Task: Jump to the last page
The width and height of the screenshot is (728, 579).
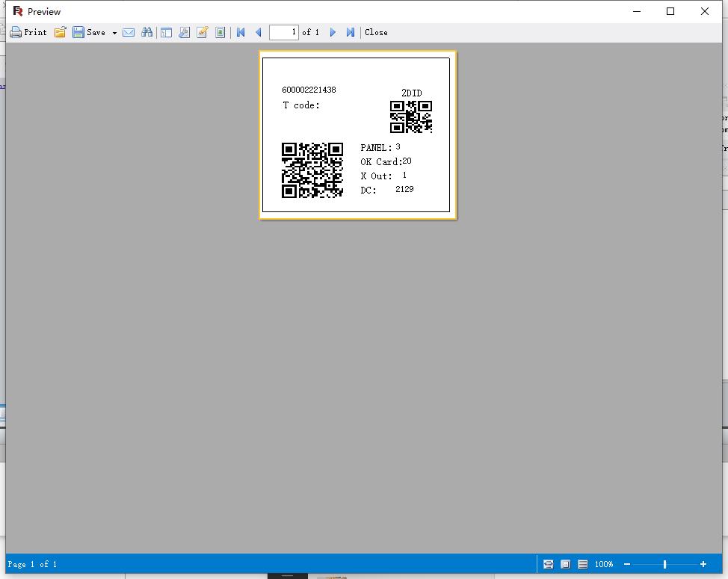Action: click(x=350, y=32)
